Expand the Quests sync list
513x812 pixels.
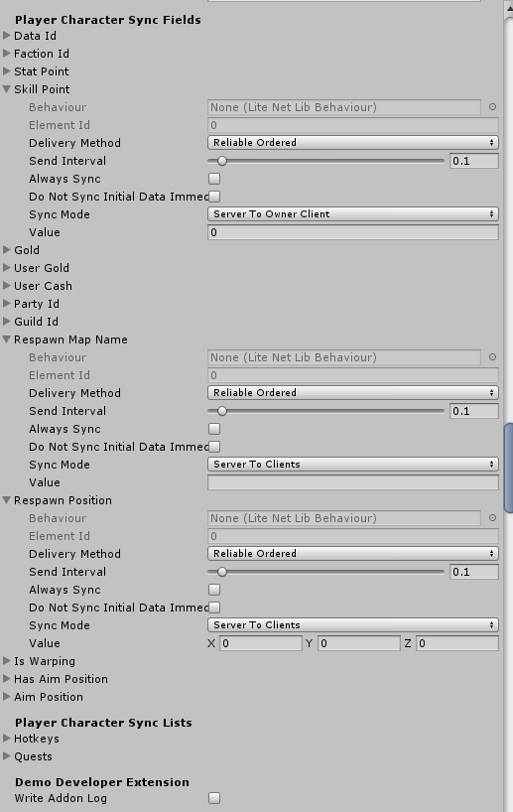pos(7,756)
